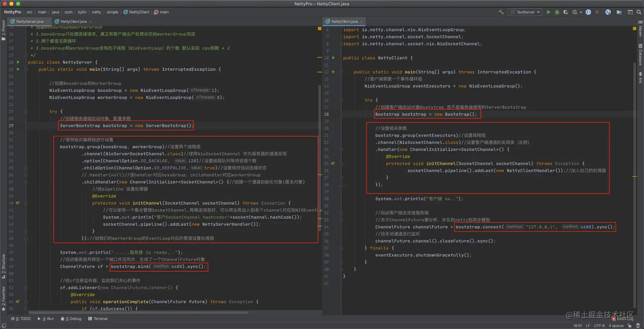The width and height of the screenshot is (644, 329).
Task: Collapse NettyClient main method fold marker
Action: coord(341,72)
